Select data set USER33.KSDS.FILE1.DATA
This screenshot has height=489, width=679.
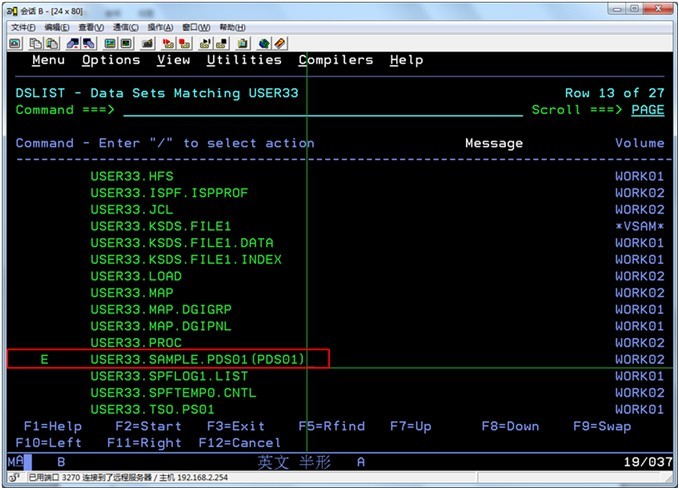point(182,243)
